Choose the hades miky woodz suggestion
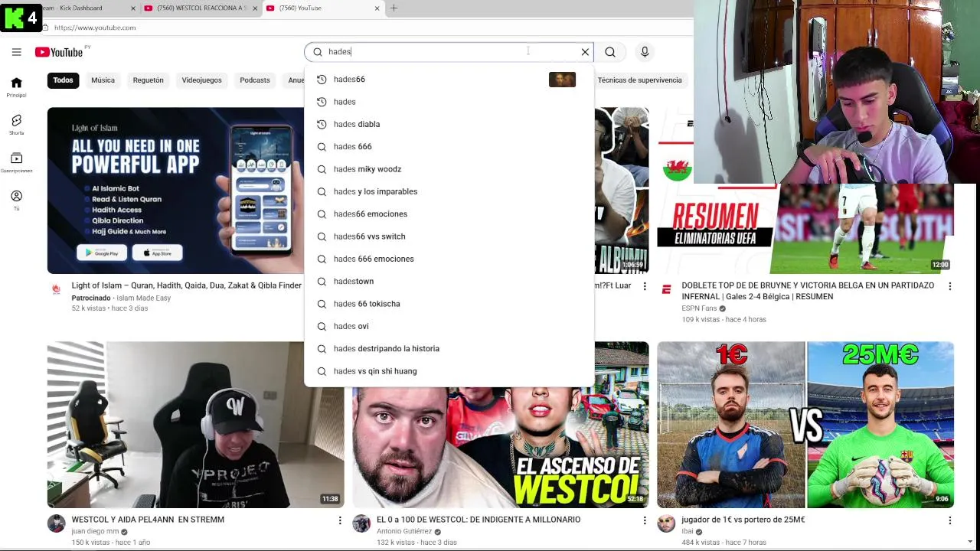Screen dimensions: 980x551 point(449,169)
